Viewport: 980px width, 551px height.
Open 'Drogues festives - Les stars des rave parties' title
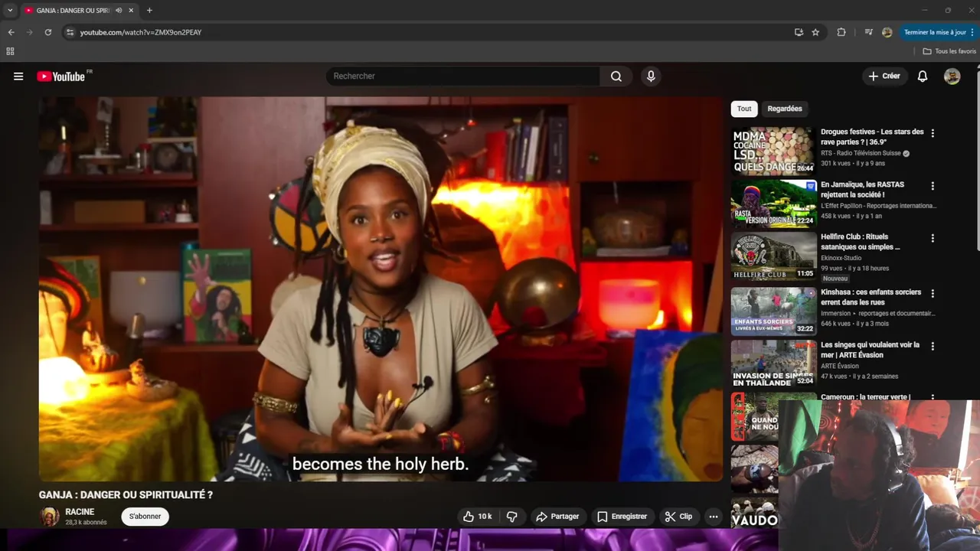[872, 137]
